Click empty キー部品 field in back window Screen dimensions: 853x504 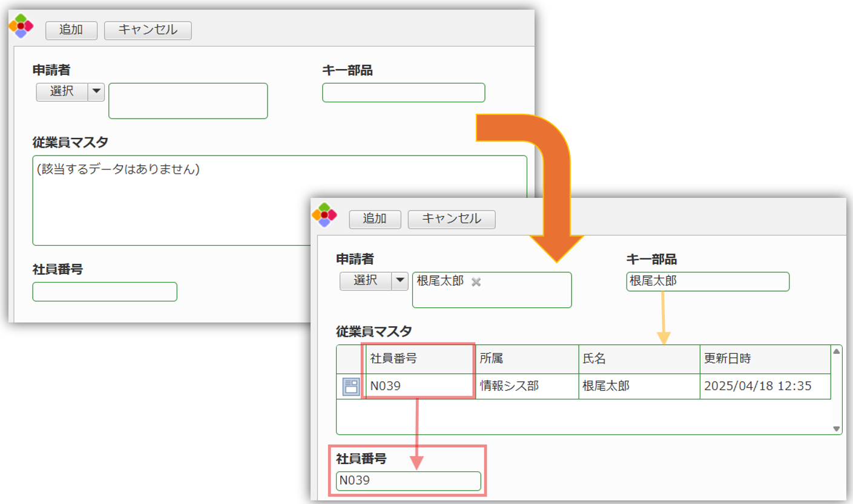pyautogui.click(x=404, y=93)
